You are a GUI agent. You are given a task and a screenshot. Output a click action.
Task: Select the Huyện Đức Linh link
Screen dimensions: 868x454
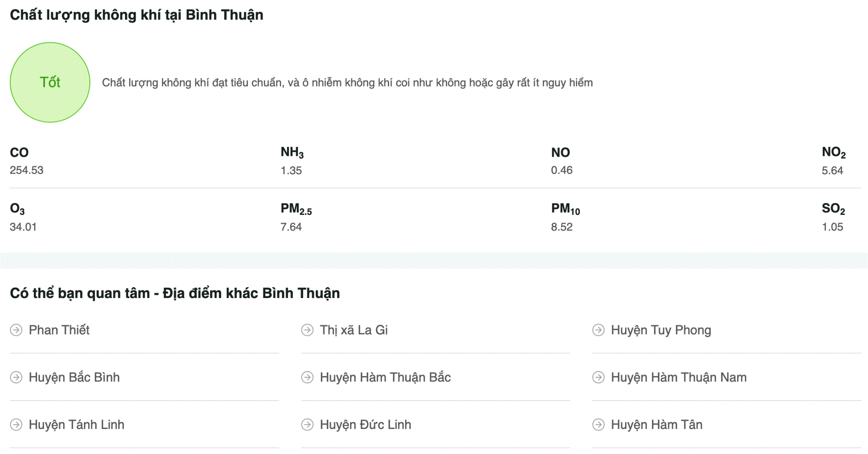pyautogui.click(x=365, y=425)
